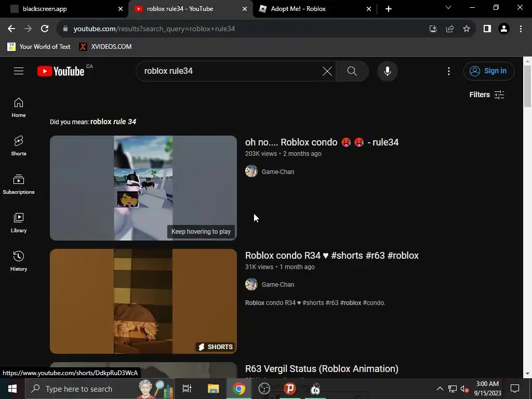532x399 pixels.
Task: Open the Chrome profile icon
Action: pyautogui.click(x=504, y=29)
